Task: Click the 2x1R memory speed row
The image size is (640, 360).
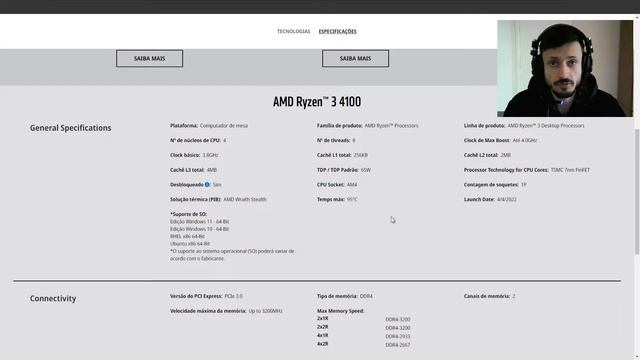Action: coord(364,319)
